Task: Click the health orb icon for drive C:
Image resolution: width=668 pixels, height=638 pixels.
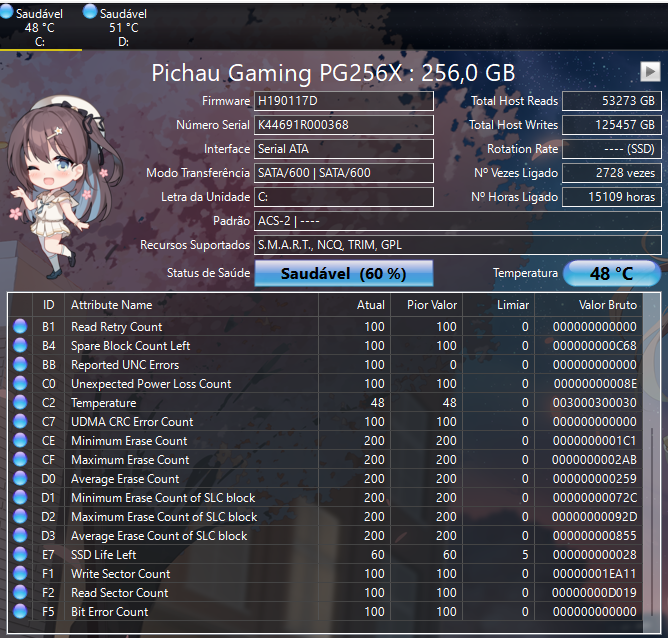Action: tap(6, 12)
